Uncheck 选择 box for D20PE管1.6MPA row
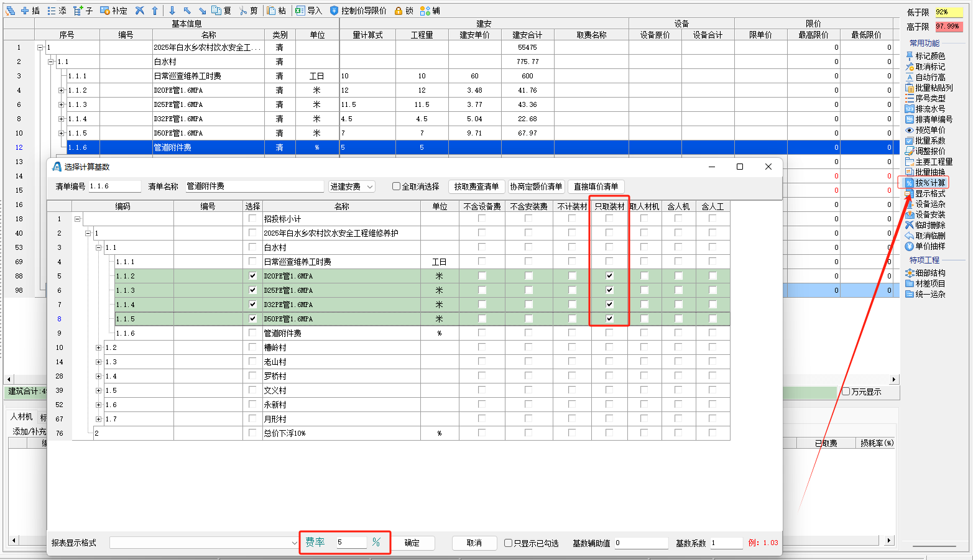 point(252,276)
